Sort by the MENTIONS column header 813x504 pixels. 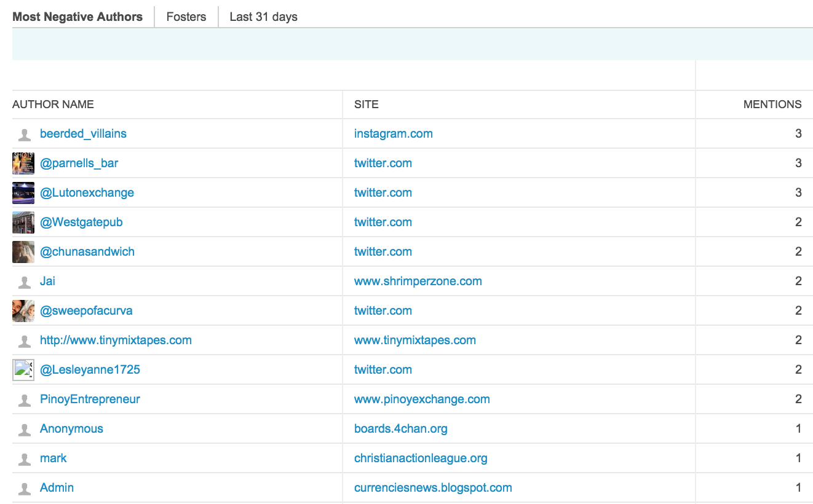coord(772,104)
